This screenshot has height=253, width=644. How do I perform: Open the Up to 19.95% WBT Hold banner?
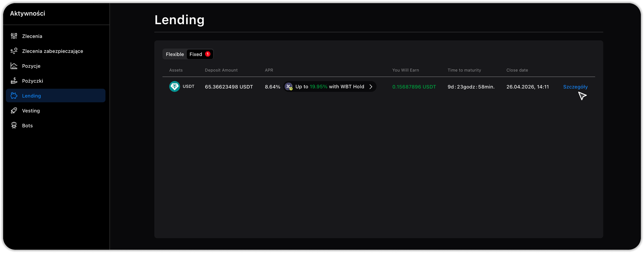click(330, 87)
